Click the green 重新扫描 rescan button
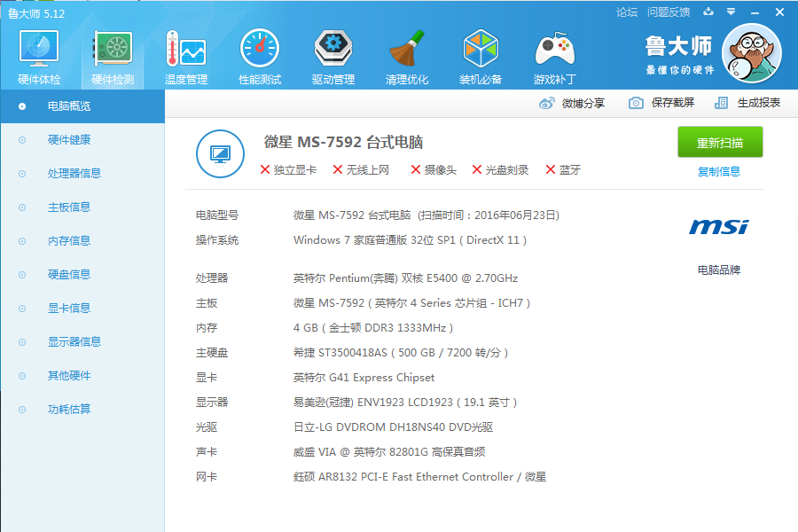 click(x=720, y=142)
